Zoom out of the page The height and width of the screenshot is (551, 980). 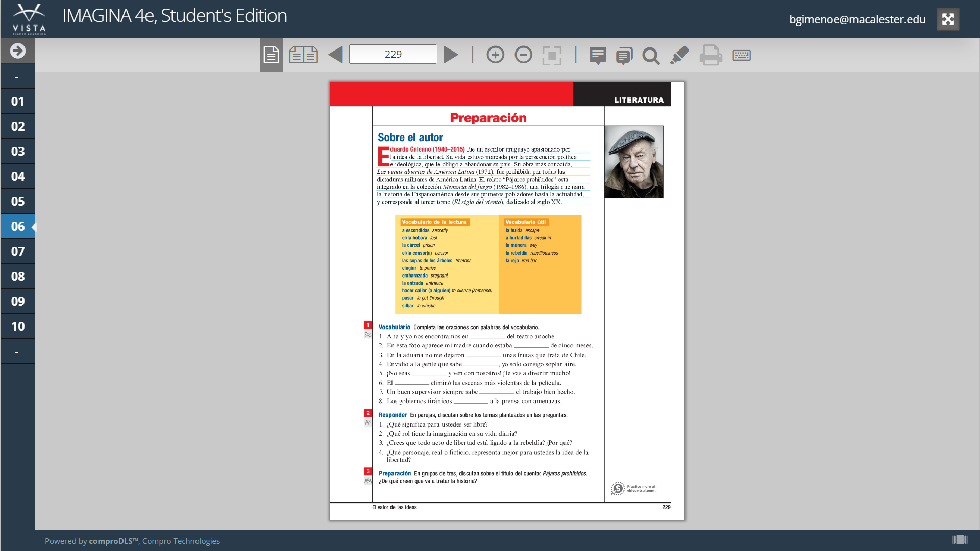(x=523, y=55)
